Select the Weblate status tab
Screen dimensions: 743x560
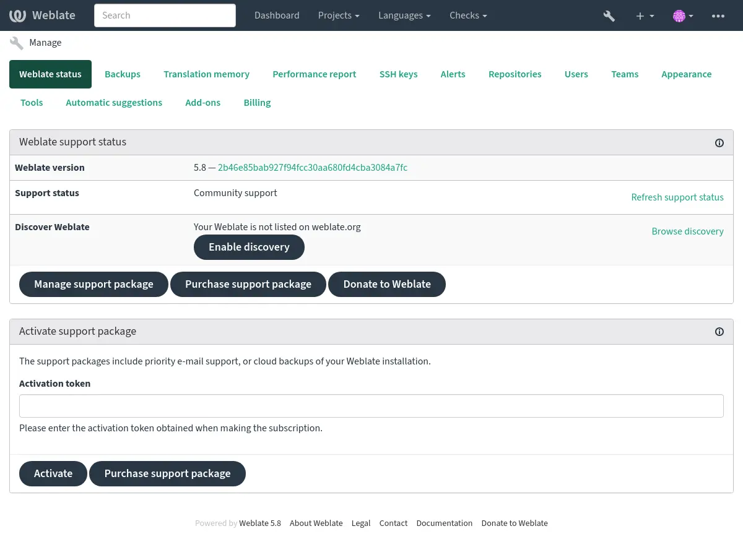[50, 74]
